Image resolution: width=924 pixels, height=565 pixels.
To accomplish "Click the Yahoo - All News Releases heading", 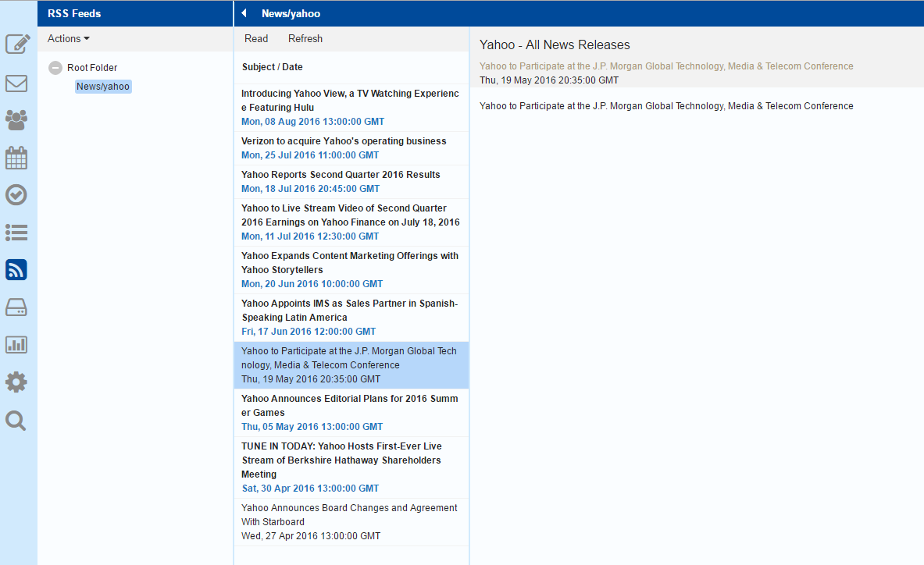I will [555, 44].
